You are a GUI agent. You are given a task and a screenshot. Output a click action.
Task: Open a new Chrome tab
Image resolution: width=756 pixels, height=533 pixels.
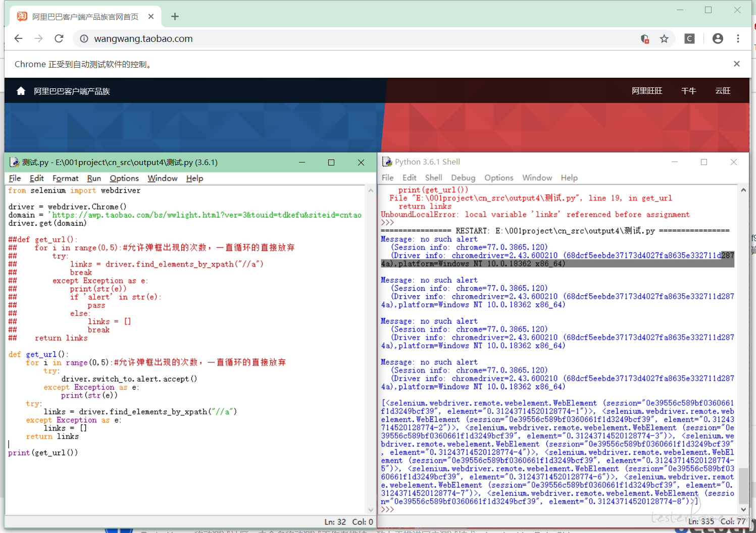pos(175,17)
